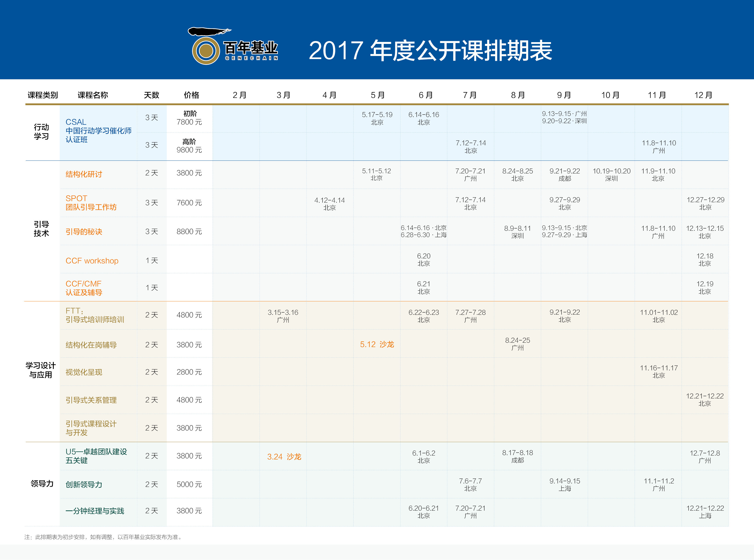Select the 6 月 column header

[x=426, y=95]
